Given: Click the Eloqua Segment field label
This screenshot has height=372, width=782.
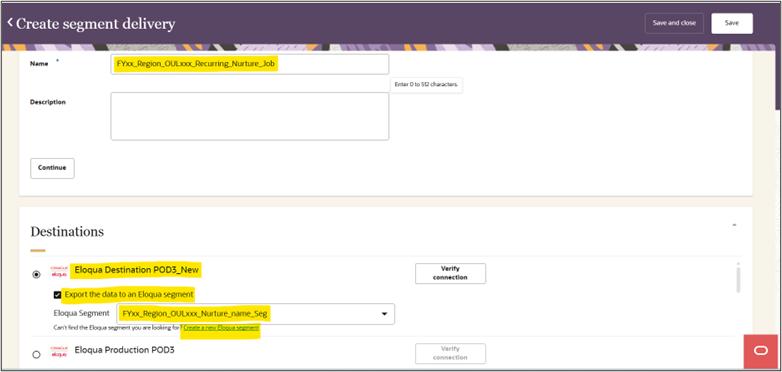Looking at the screenshot, I should click(x=81, y=313).
